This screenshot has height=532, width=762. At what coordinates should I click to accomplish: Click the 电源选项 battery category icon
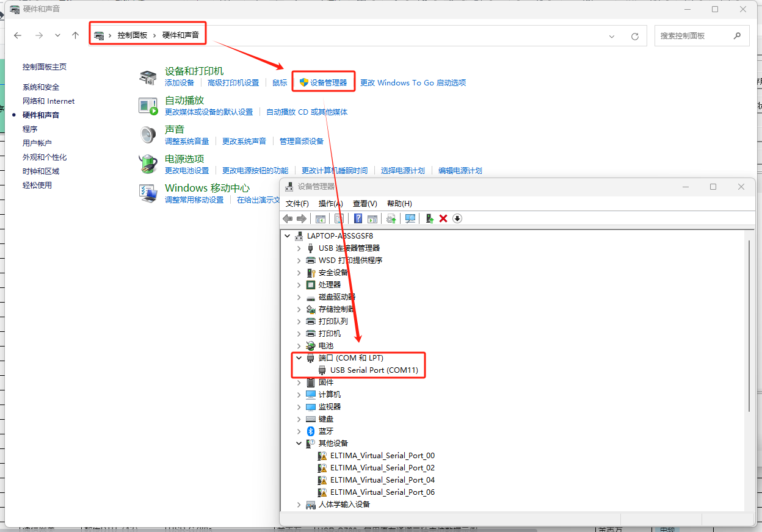[148, 164]
